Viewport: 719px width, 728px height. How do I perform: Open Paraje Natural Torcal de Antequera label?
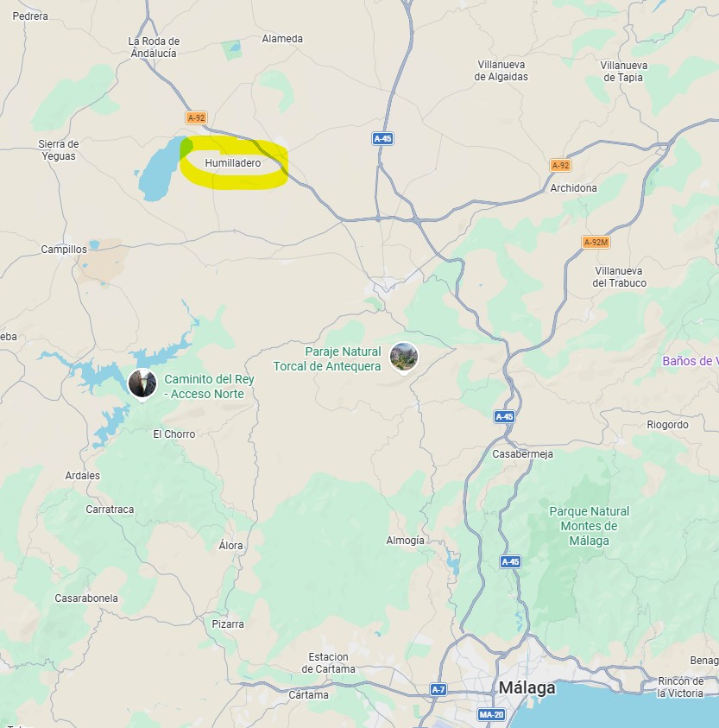[327, 359]
